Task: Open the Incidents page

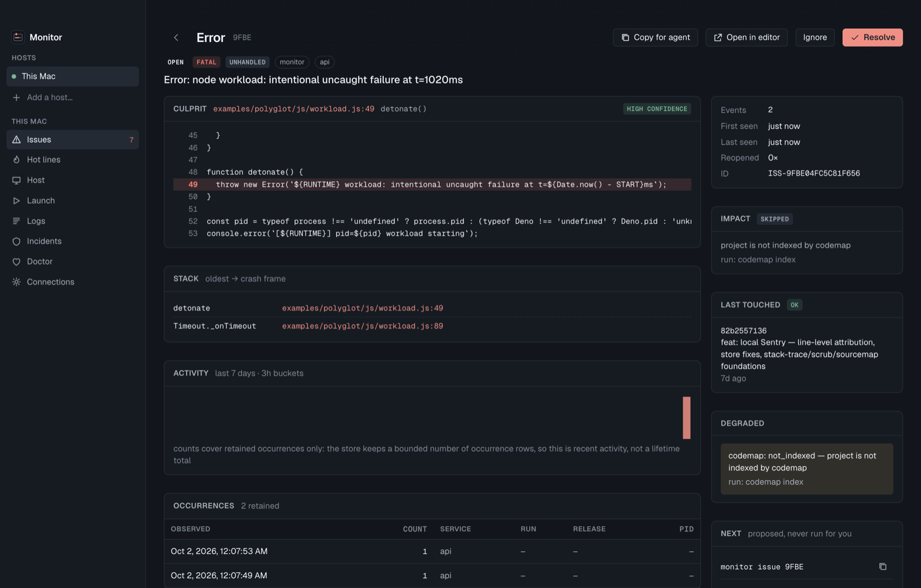Action: point(73,242)
